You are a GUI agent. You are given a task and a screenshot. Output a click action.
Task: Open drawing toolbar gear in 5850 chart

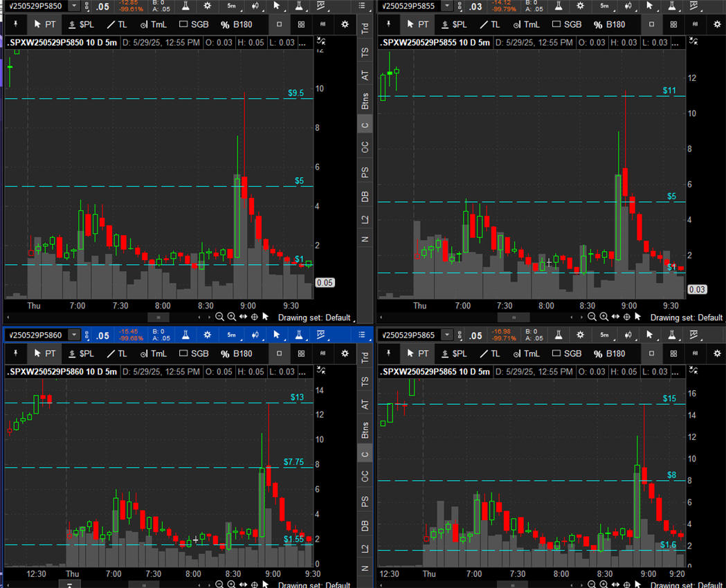pyautogui.click(x=345, y=24)
